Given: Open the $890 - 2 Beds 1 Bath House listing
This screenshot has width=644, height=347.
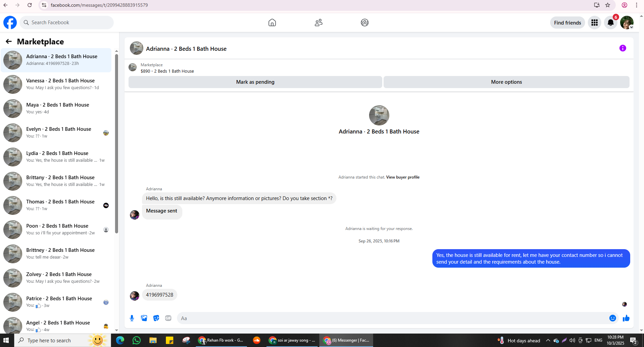Looking at the screenshot, I should (x=167, y=71).
